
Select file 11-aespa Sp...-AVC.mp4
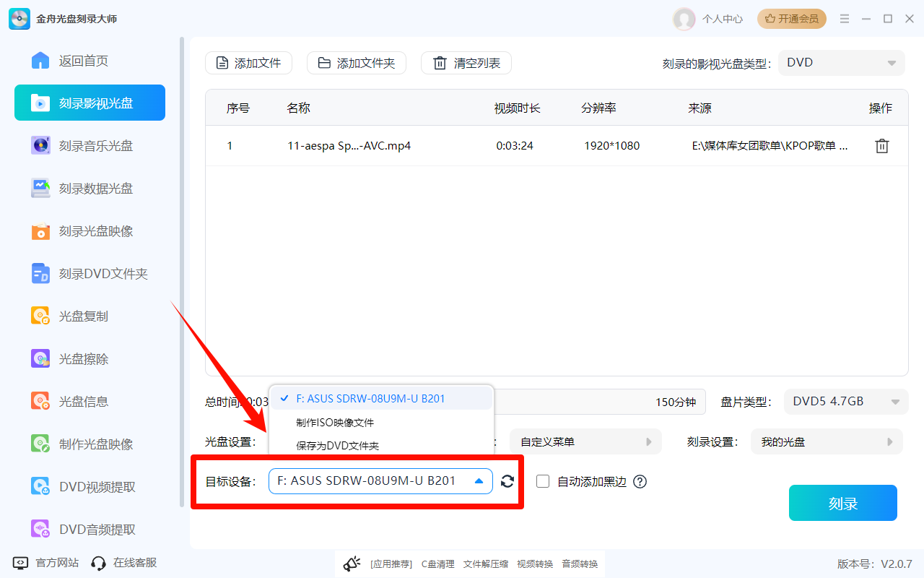(349, 146)
